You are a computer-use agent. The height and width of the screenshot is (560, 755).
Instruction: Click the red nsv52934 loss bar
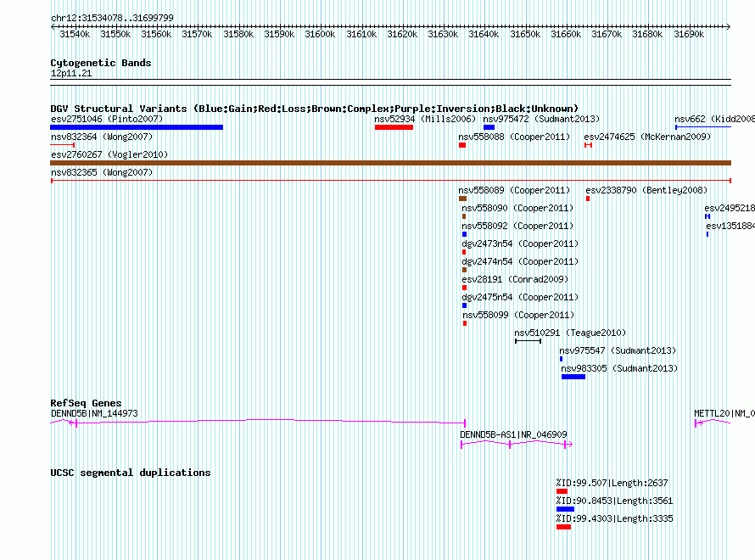394,127
